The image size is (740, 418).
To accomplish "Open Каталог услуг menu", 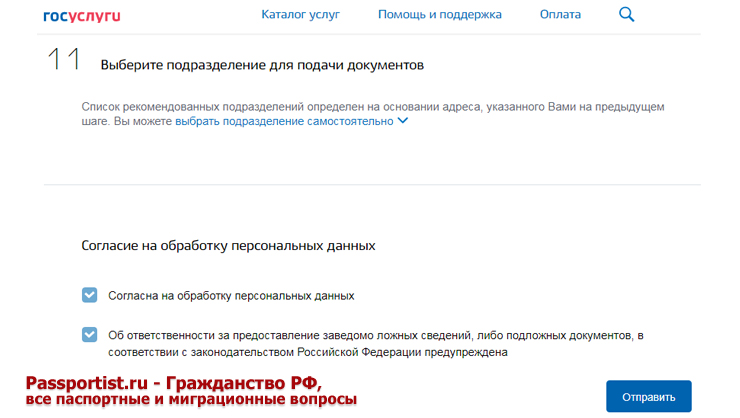I will [x=301, y=15].
